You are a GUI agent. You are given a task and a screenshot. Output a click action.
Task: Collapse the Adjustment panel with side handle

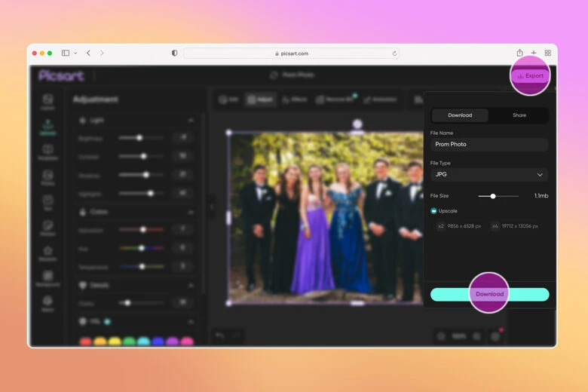(x=212, y=207)
